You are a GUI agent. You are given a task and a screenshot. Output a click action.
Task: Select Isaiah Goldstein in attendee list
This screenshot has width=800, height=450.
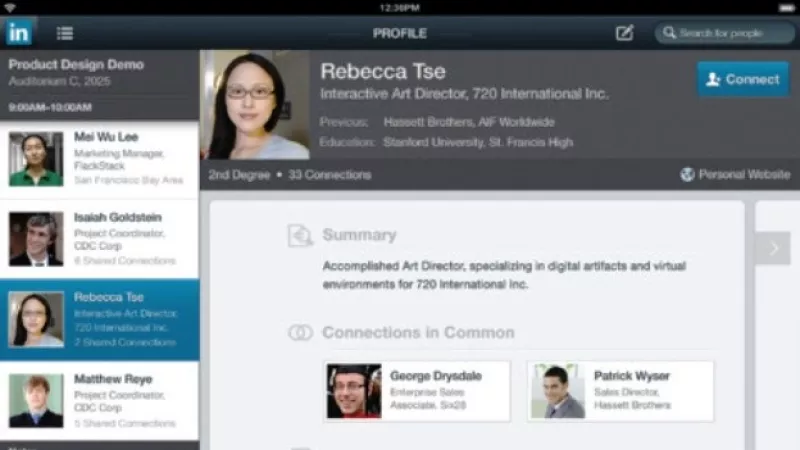(100, 239)
